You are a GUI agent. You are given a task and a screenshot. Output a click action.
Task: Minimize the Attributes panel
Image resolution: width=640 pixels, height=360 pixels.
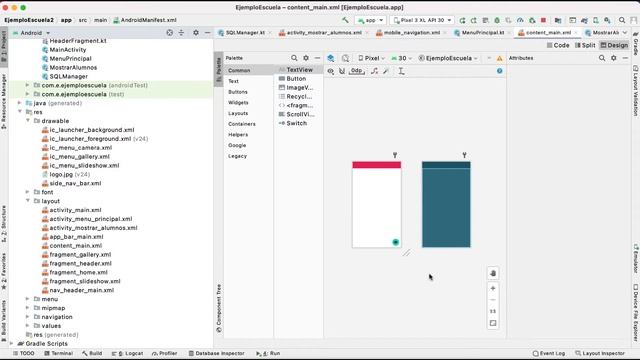[x=625, y=58]
